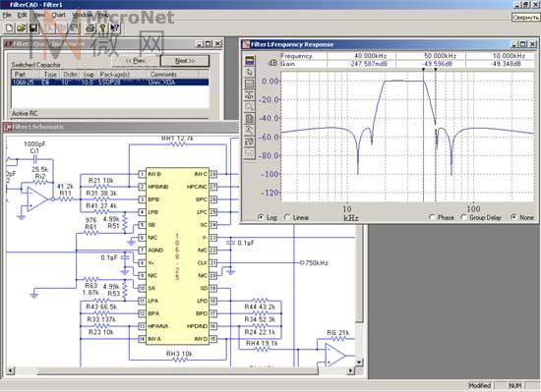Click the Schematic window title icon
The image size is (541, 392).
[x=8, y=127]
